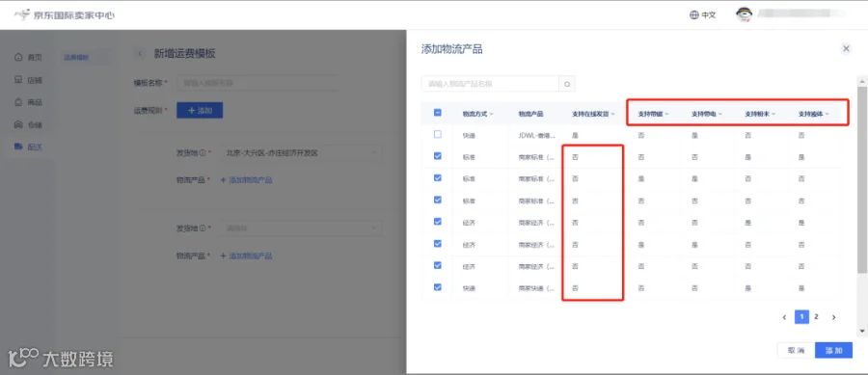Click the globe language icon
868x375 pixels.
pos(694,14)
